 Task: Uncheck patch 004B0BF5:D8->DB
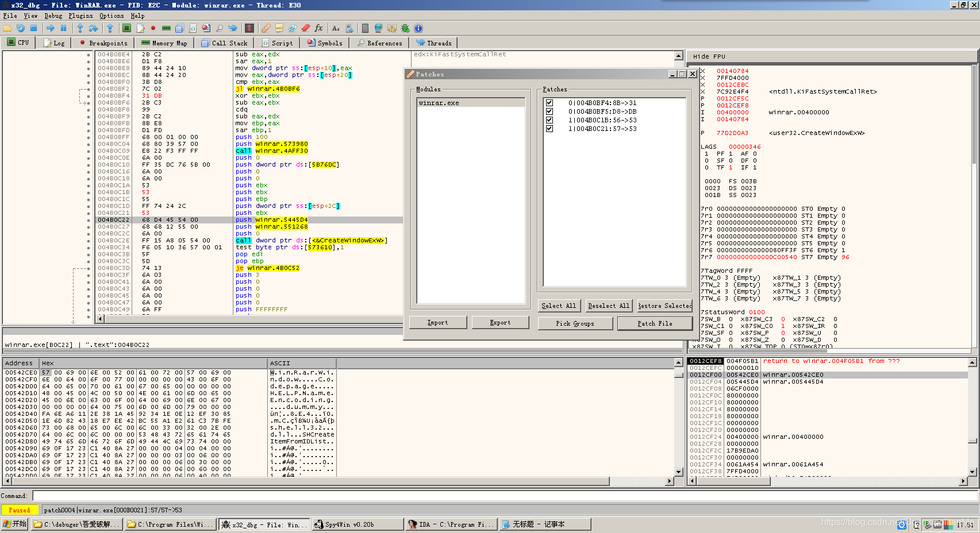pos(549,112)
